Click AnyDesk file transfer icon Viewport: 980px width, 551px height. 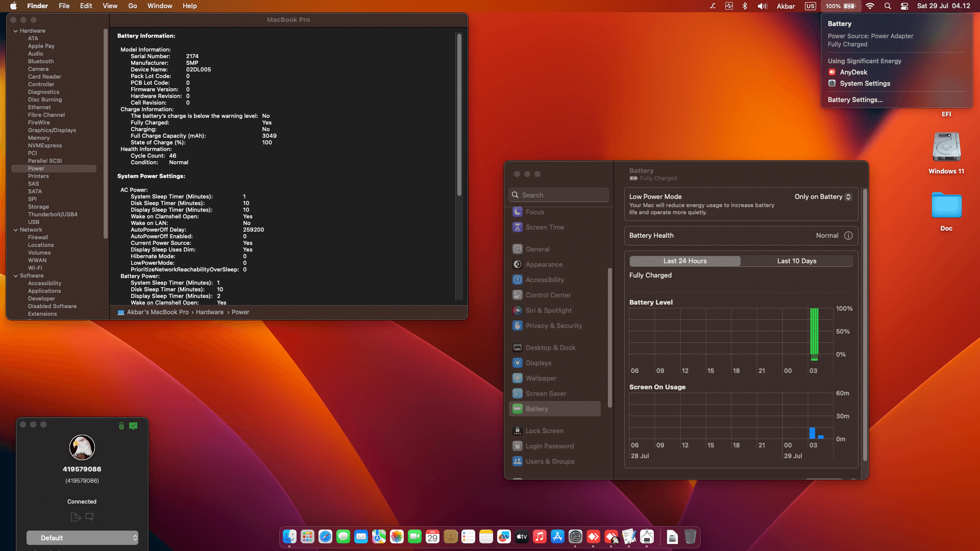pos(76,517)
